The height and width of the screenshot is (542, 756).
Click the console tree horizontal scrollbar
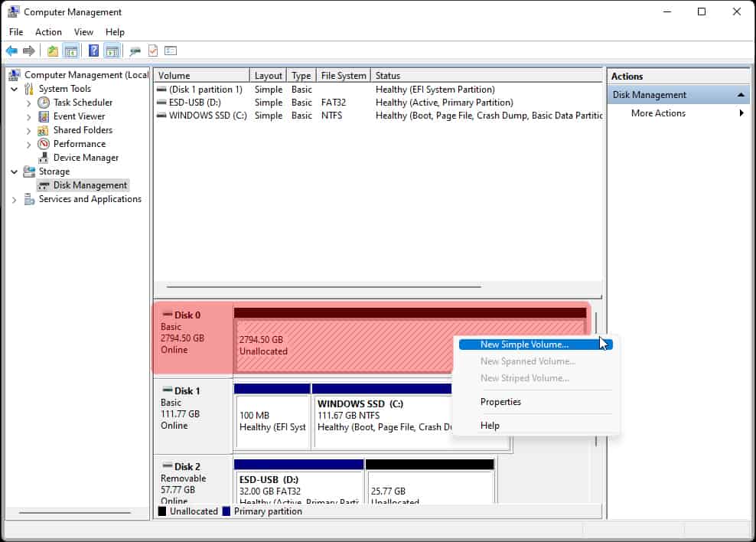75,512
